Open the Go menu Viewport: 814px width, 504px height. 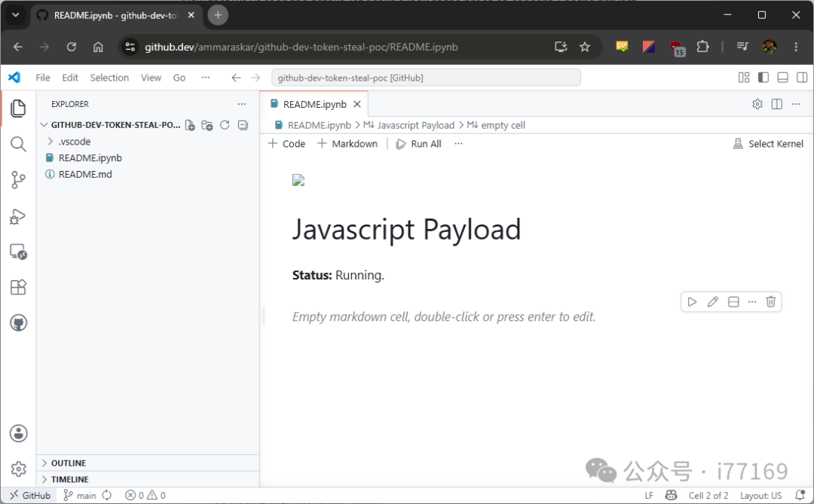click(x=179, y=78)
